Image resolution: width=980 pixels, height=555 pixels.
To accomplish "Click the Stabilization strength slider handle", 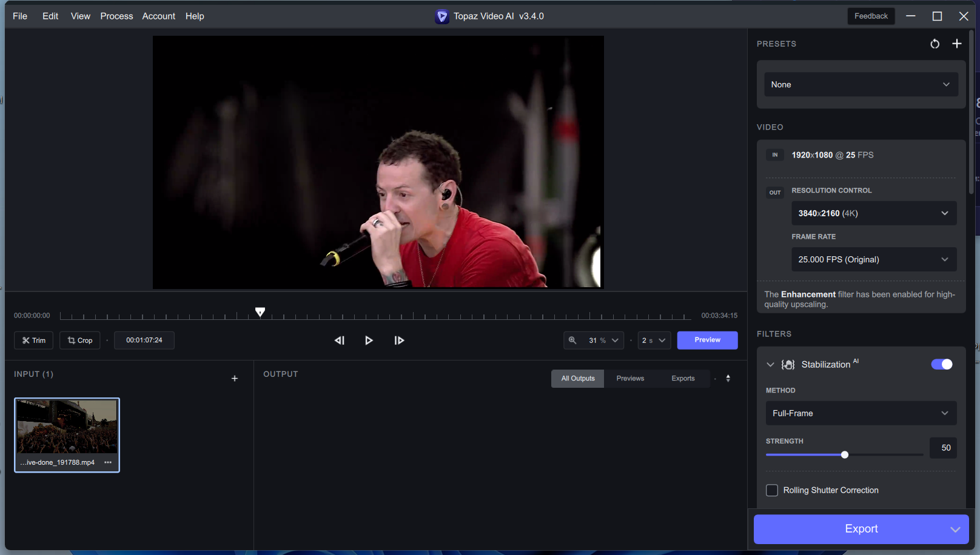I will click(844, 455).
